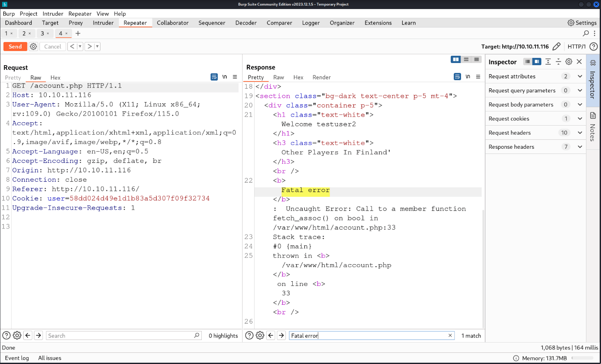Dock Inspector panel on the left
The height and width of the screenshot is (364, 601).
pyautogui.click(x=528, y=62)
